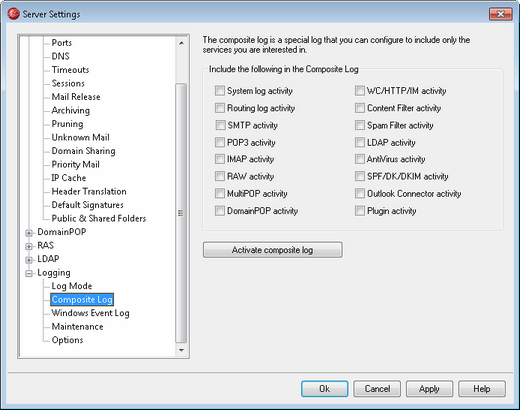Click the tree scrollbar down arrow
This screenshot has width=520, height=410.
point(181,350)
